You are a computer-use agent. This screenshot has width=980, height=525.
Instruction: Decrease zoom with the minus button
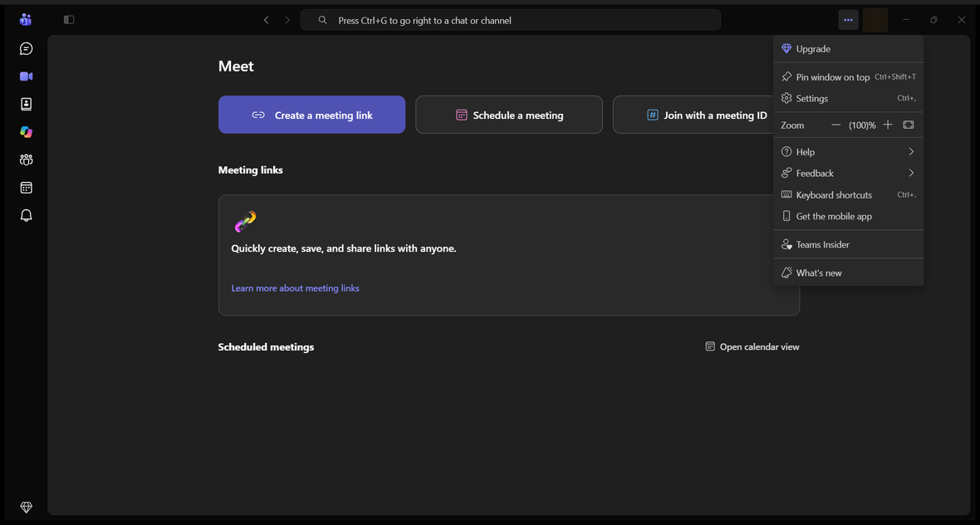[835, 125]
